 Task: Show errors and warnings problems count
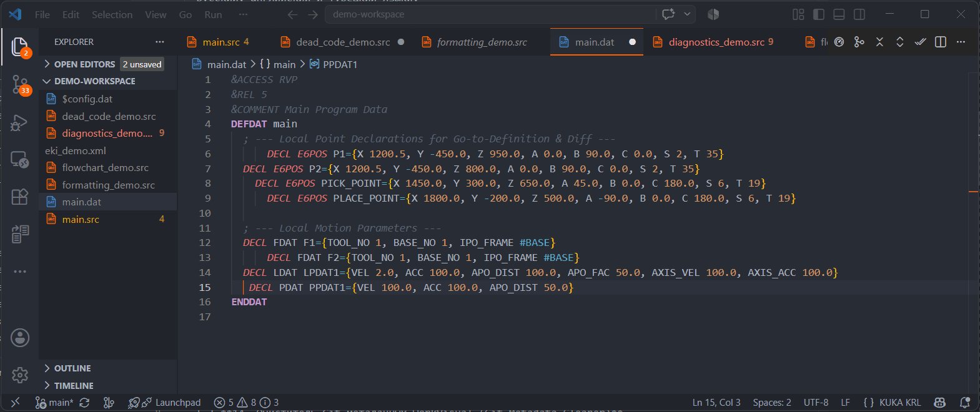(x=246, y=403)
